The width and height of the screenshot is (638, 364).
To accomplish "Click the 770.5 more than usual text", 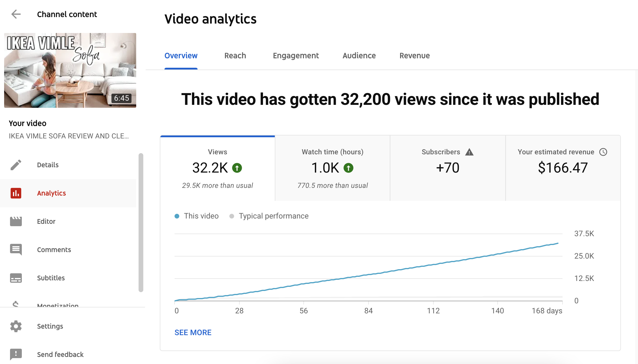I will (x=333, y=186).
